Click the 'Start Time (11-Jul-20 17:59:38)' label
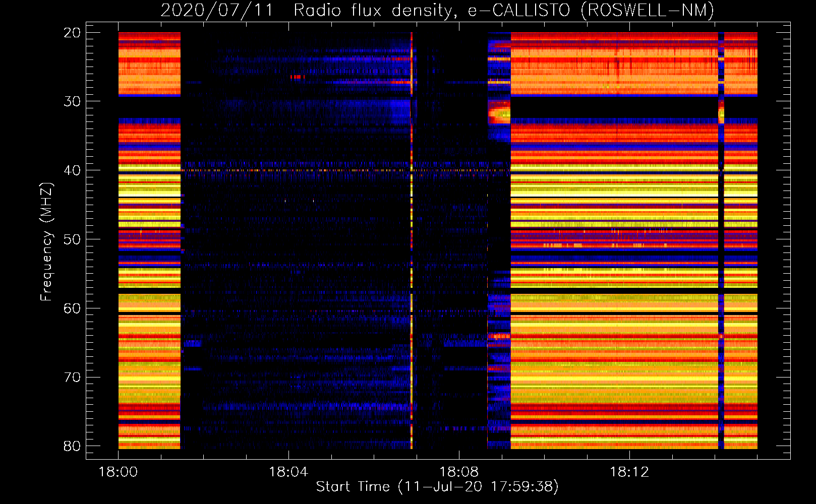 coord(437,486)
